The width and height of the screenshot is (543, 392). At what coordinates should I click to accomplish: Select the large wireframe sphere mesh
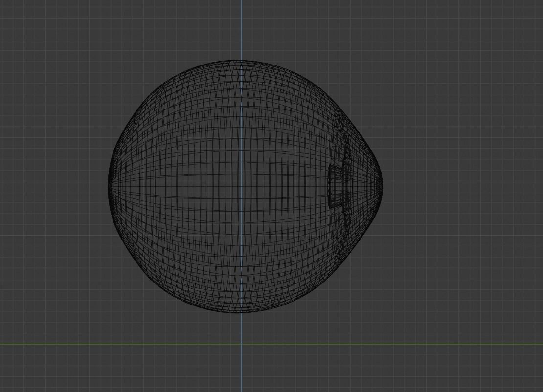pyautogui.click(x=245, y=187)
